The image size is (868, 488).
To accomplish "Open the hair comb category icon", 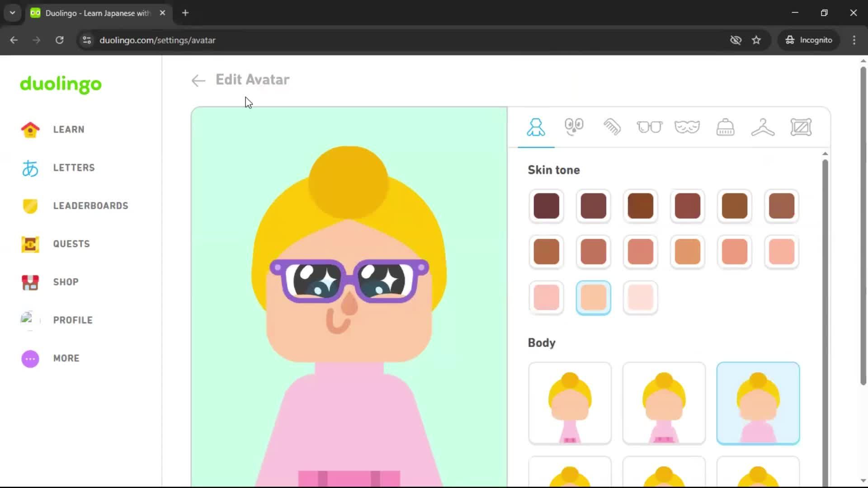I will pos(612,127).
